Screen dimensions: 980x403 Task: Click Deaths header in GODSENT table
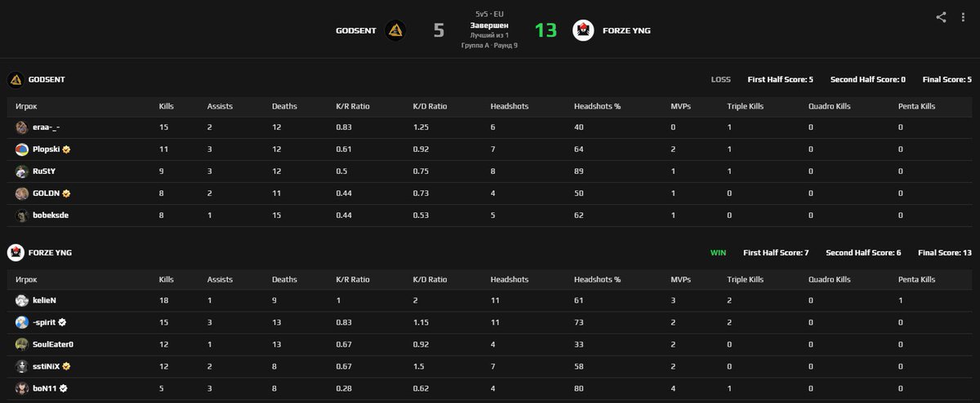(284, 106)
